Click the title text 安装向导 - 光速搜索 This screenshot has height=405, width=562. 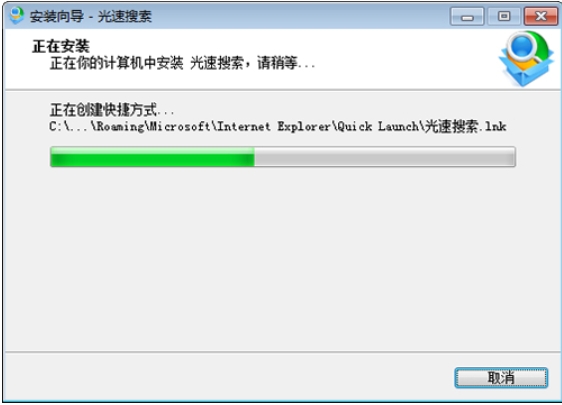click(x=91, y=16)
